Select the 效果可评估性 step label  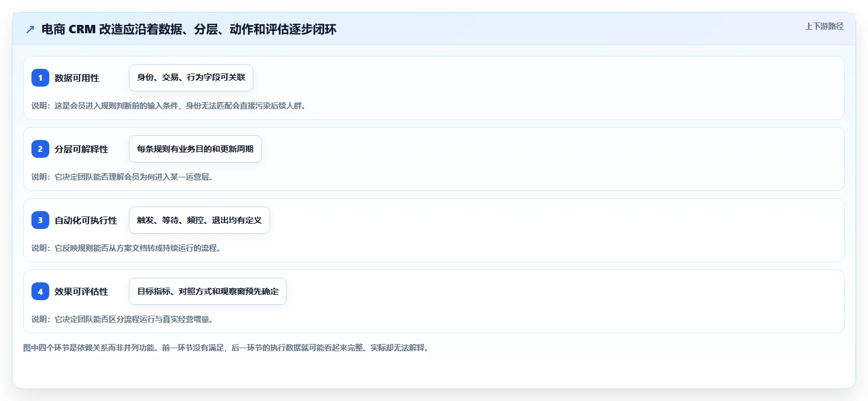81,291
